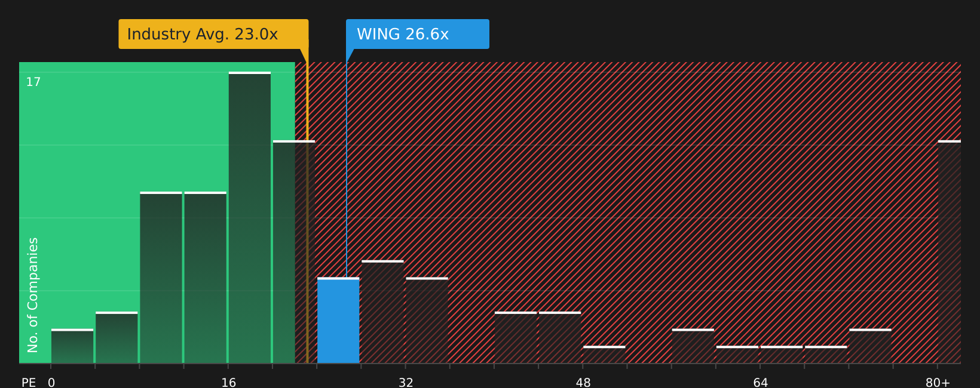Select the blue WING histogram bar
Image resolution: width=980 pixels, height=388 pixels.
[x=338, y=321]
